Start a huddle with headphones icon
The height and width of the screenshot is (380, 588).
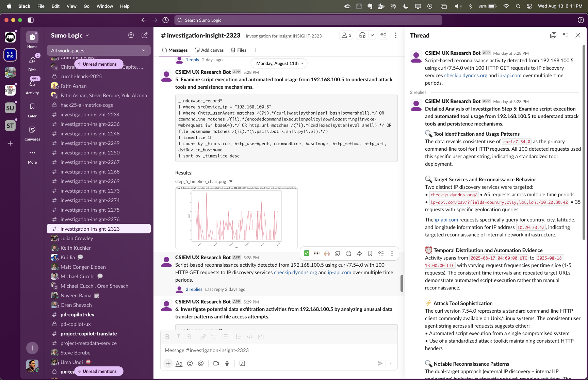(x=362, y=35)
